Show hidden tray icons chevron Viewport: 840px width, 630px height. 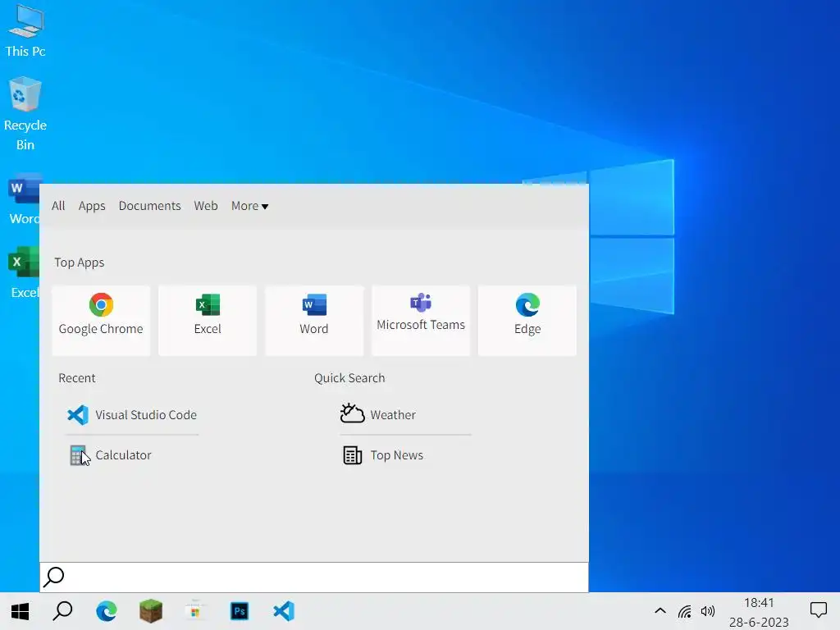(660, 610)
